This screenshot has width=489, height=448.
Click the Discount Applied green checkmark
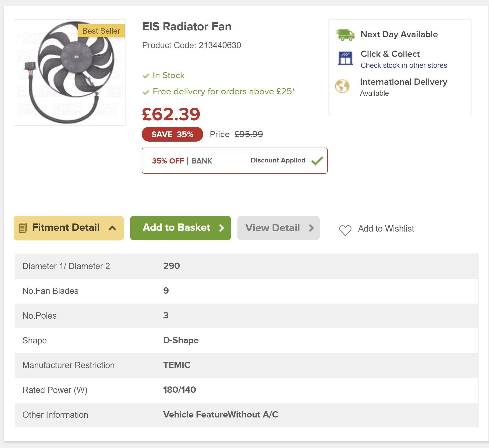point(317,161)
